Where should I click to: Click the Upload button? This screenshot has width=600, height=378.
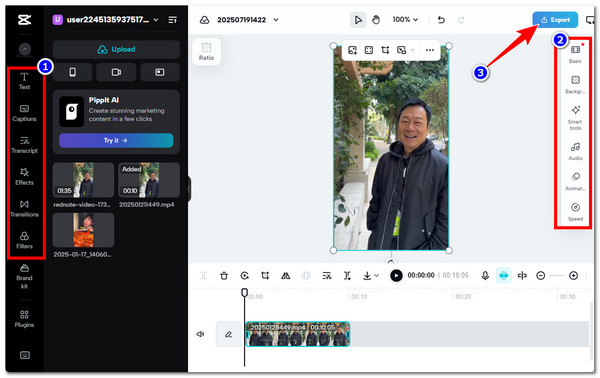tap(116, 49)
